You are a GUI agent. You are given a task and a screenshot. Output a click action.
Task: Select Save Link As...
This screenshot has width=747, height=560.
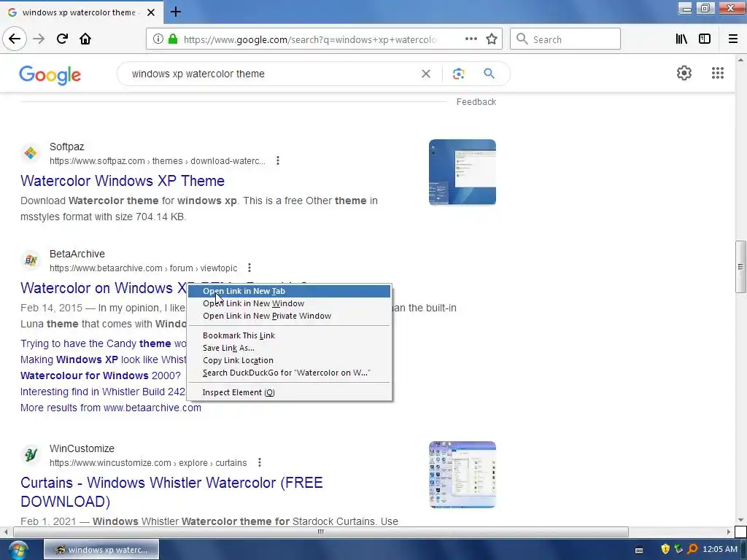289,348
